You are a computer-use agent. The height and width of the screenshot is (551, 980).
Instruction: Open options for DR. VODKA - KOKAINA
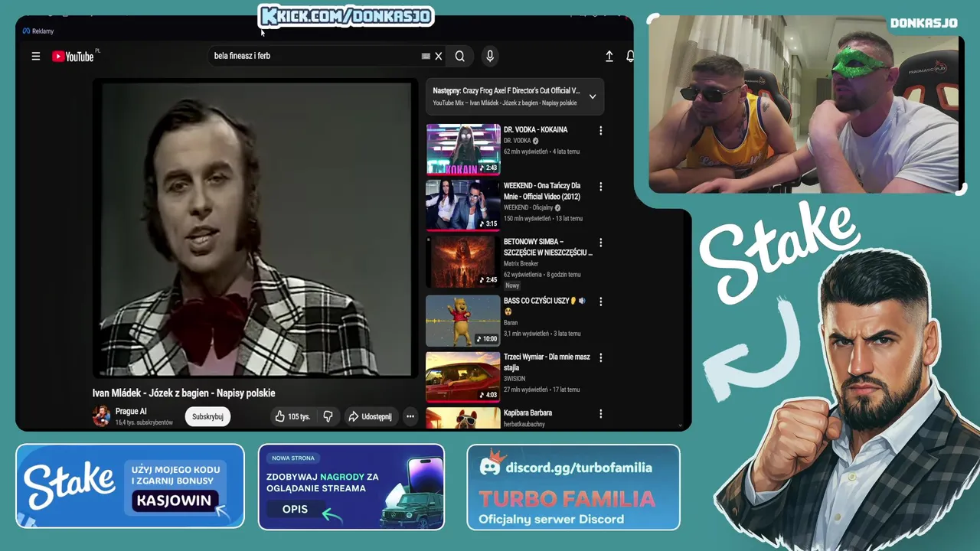[x=601, y=131]
